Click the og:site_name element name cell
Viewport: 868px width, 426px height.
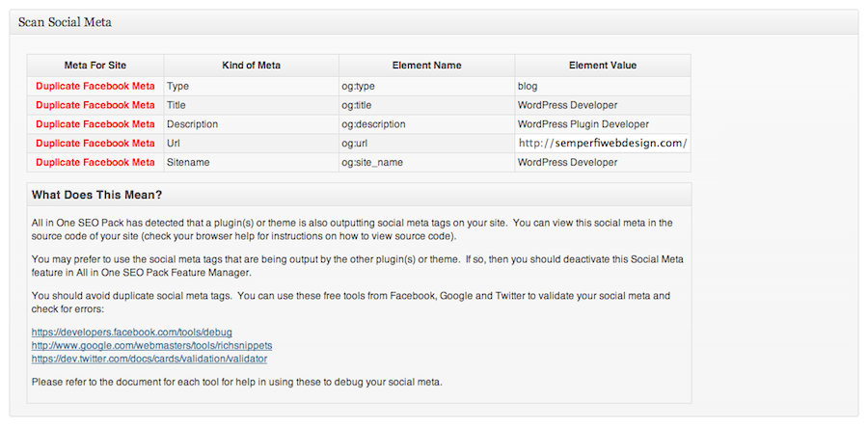371,162
